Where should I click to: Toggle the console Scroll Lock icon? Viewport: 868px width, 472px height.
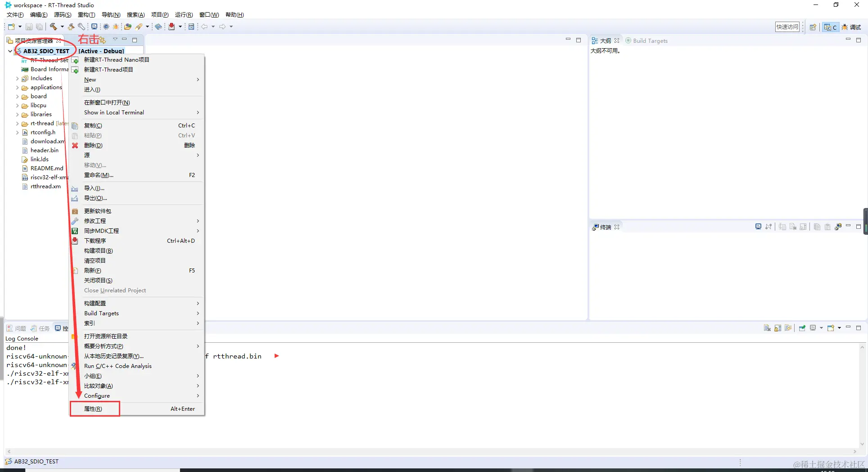coord(778,328)
